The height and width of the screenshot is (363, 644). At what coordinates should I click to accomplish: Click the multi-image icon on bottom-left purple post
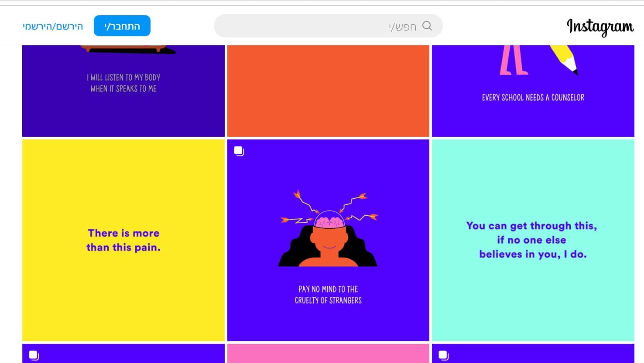[34, 355]
